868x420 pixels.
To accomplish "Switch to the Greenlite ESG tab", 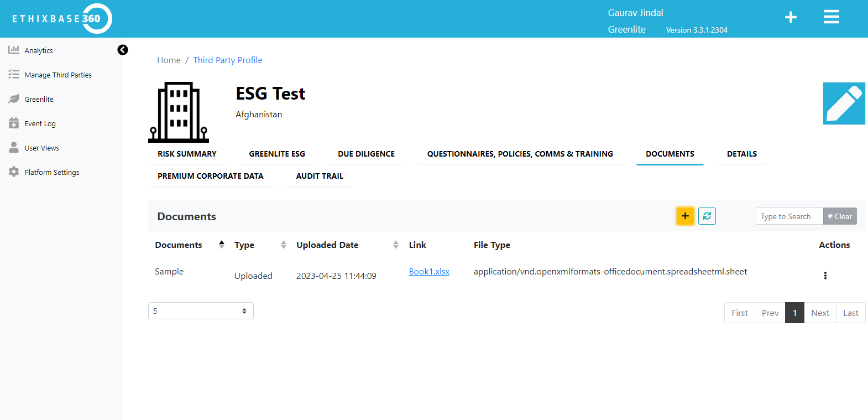I will pyautogui.click(x=277, y=154).
